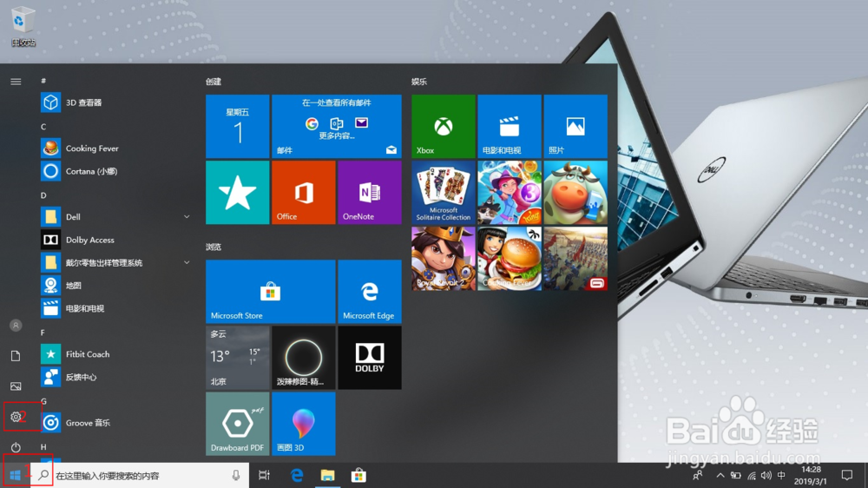This screenshot has height=488, width=868.
Task: Open the Microsoft Edge tile
Action: (370, 292)
